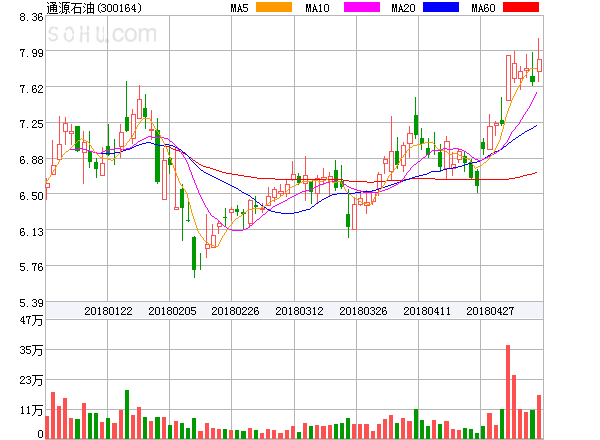
Task: Click the orange MA5 legend swatch
Action: click(274, 7)
